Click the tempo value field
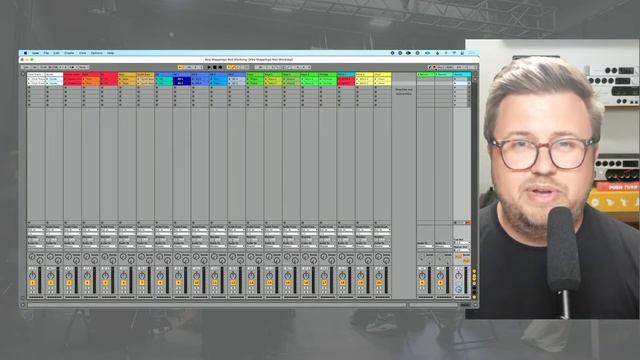Screen dimensions: 640x360 [44, 67]
